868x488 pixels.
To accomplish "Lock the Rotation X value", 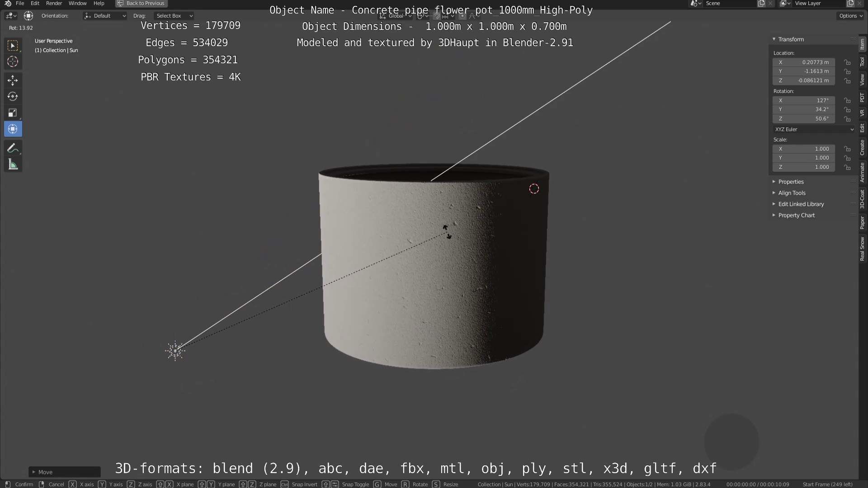I will pyautogui.click(x=847, y=100).
